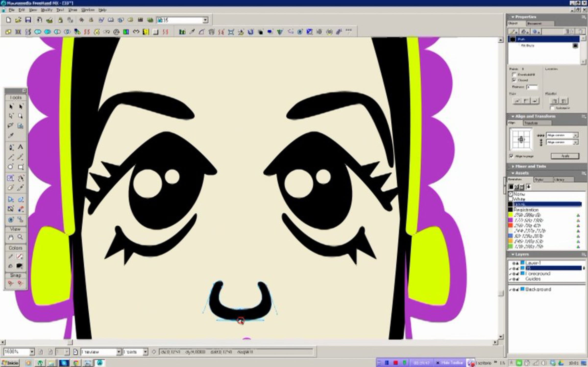Viewport: 588px width, 367px height.
Task: Pick the Rectangle tool
Action: tap(21, 167)
